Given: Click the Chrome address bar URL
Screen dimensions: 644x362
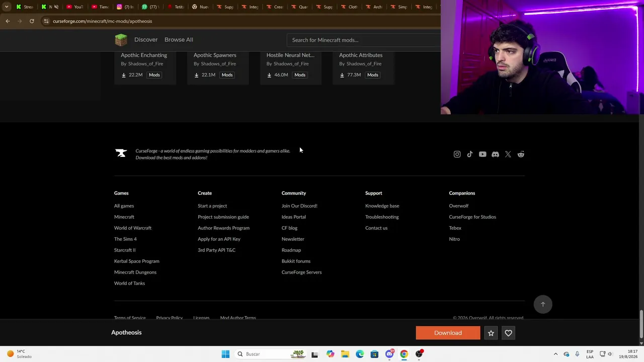Looking at the screenshot, I should [102, 21].
